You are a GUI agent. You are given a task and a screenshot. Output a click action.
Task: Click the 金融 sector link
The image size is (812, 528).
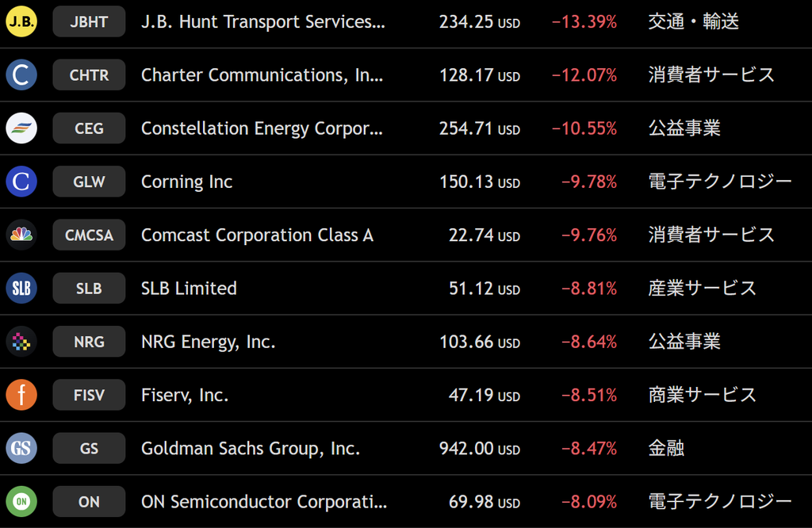tap(666, 448)
